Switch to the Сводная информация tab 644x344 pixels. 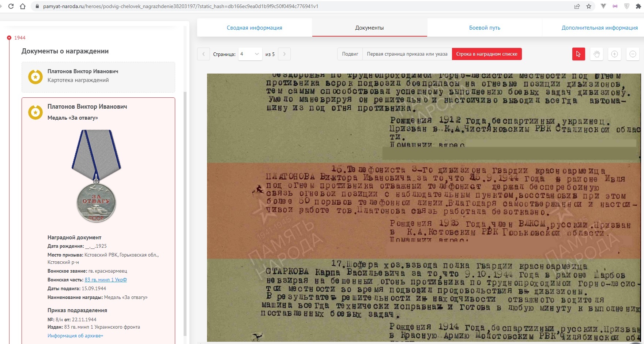click(x=255, y=28)
